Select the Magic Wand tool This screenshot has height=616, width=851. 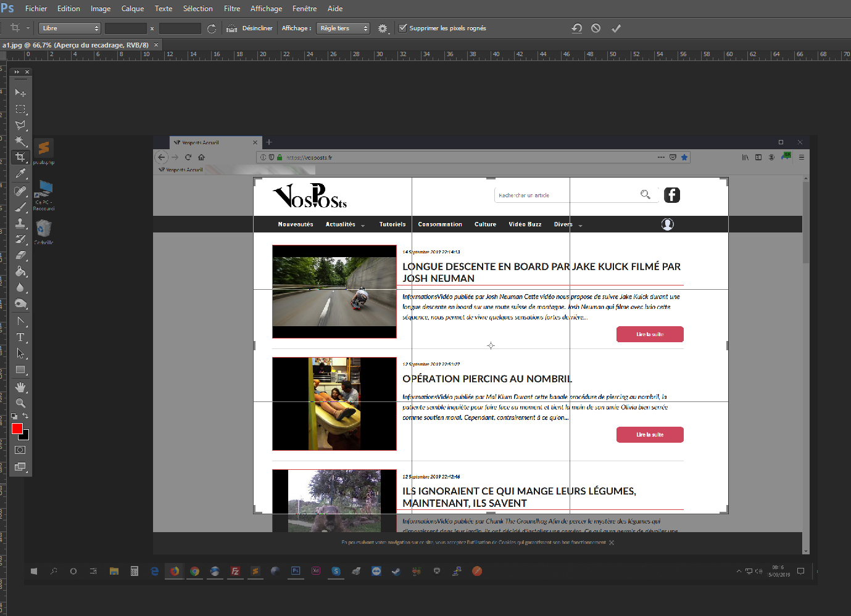coord(20,141)
